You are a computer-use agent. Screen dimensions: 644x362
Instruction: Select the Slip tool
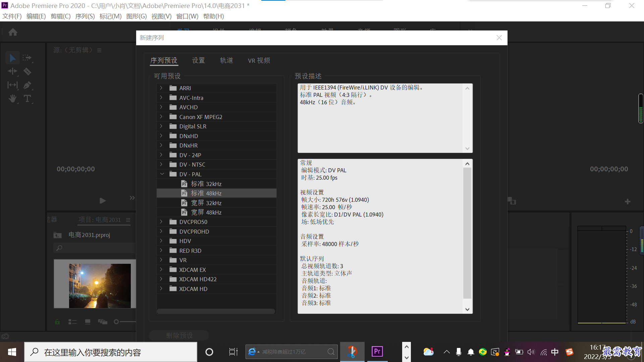pos(12,85)
